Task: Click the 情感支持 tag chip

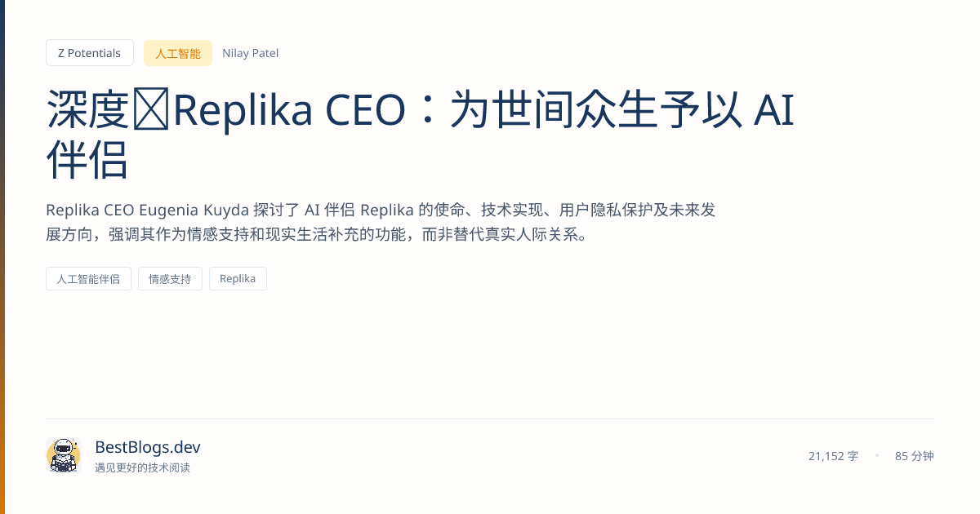Action: [170, 278]
